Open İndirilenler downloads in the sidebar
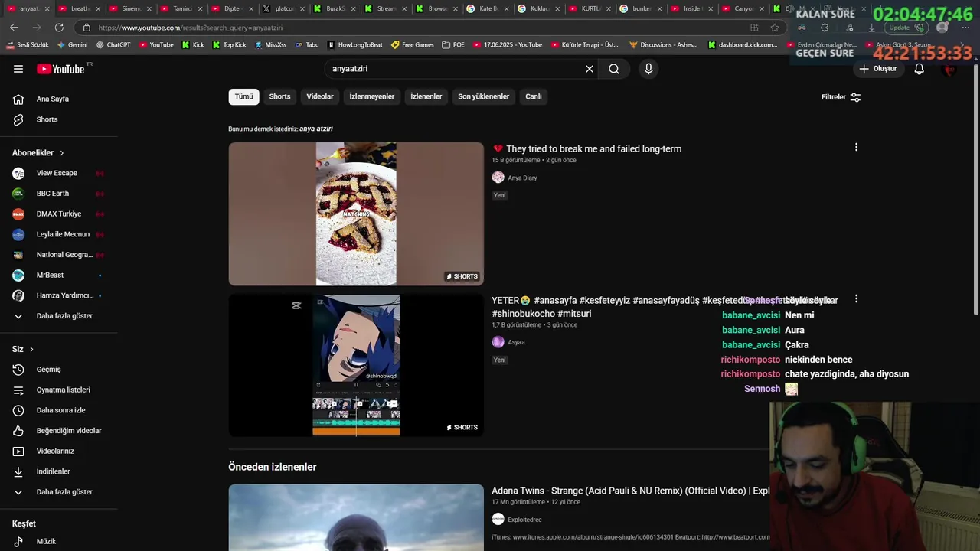This screenshot has width=980, height=551. pos(59,471)
